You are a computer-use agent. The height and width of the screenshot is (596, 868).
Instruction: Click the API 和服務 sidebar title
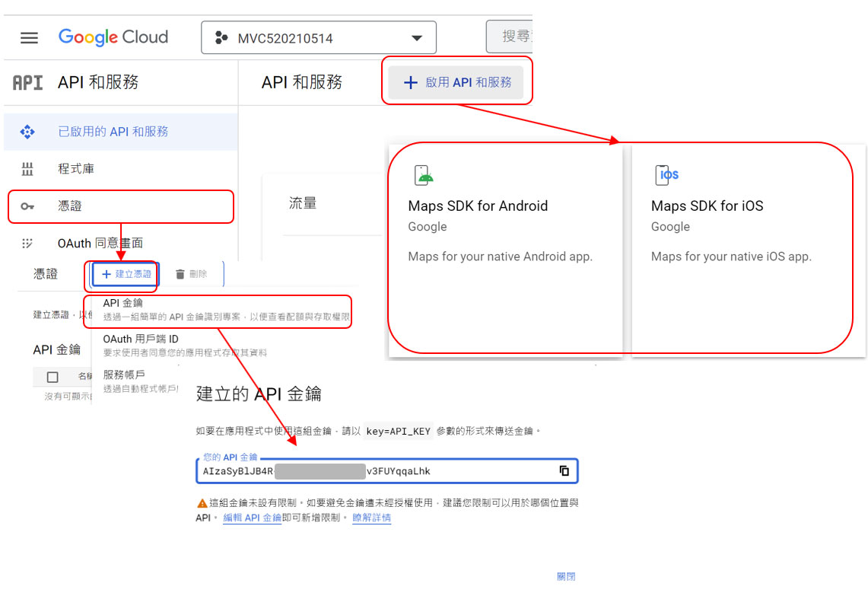pos(98,82)
